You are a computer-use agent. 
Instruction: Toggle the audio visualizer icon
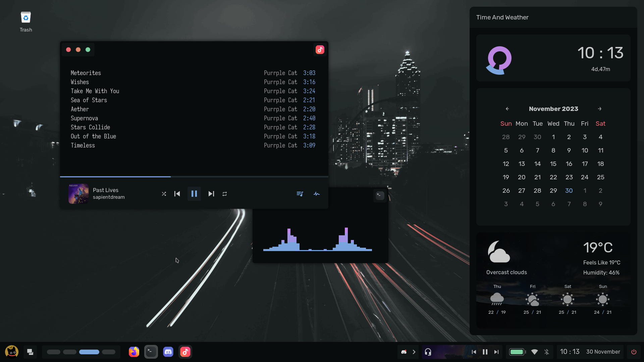tap(317, 194)
